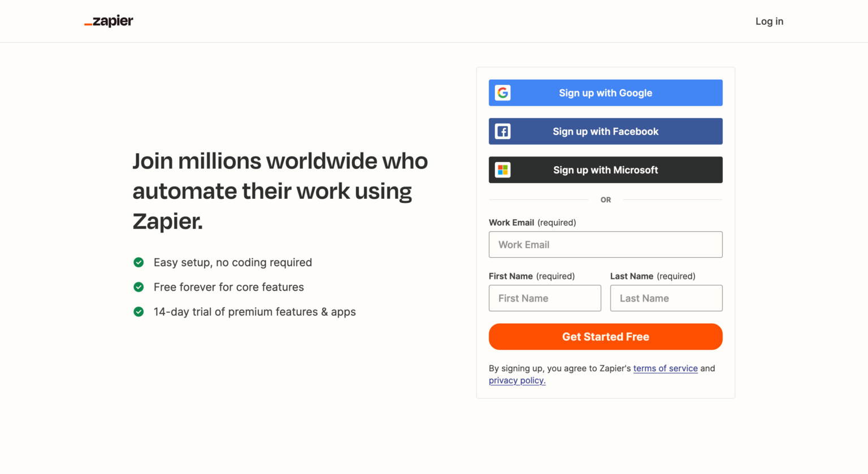The height and width of the screenshot is (474, 868).
Task: Click the Zapier logo in the header
Action: pos(108,21)
